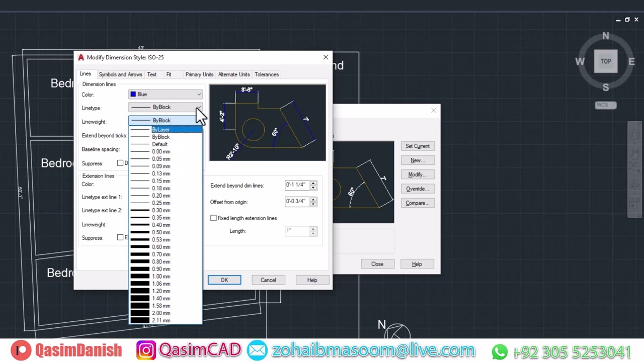Choose 0.09 mm lineweight
Screen dimensions: 644x362
[x=166, y=166]
